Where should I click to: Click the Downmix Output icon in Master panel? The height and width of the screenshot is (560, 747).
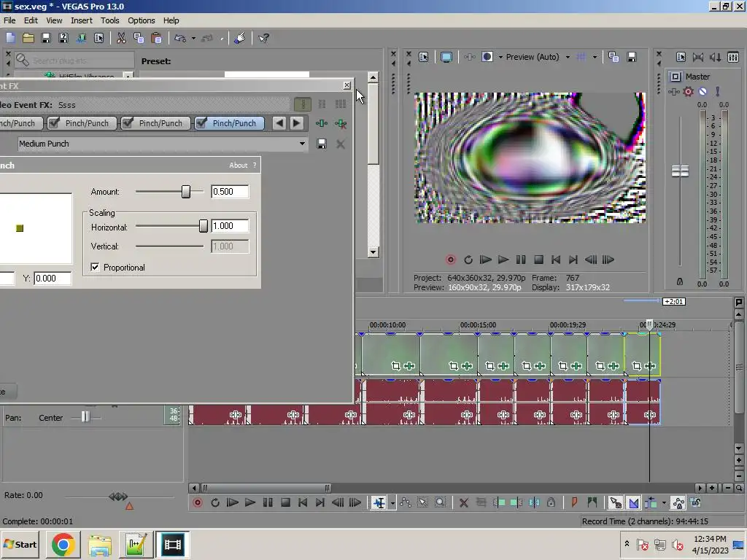coord(698,57)
